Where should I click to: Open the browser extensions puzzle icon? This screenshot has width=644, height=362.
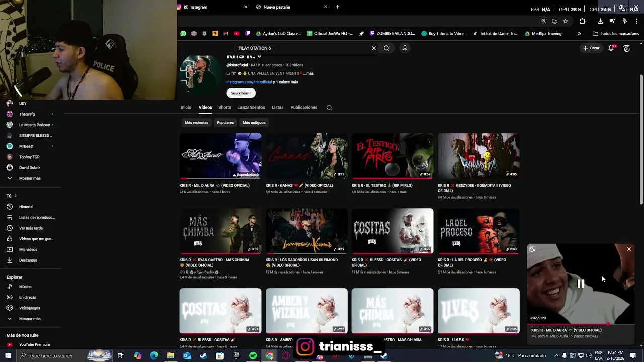(582, 21)
